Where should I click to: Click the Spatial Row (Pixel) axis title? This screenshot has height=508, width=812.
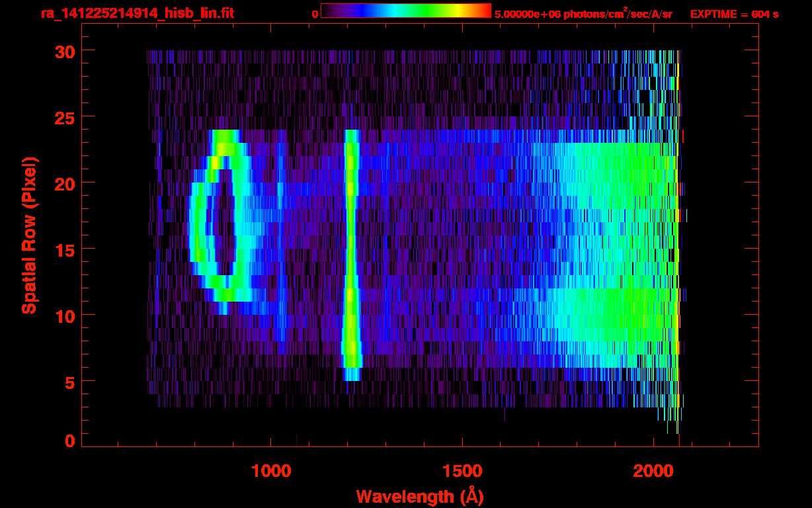[x=29, y=235]
